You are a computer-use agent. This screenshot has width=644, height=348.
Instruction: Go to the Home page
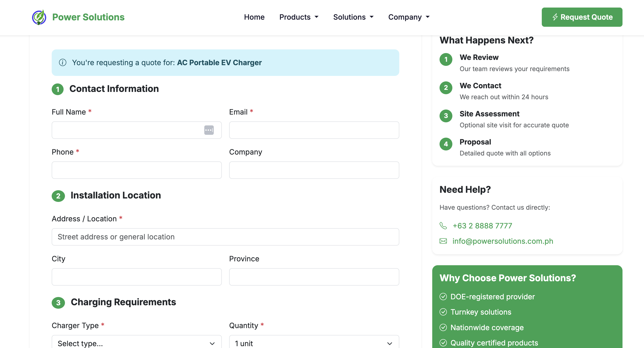click(x=254, y=17)
